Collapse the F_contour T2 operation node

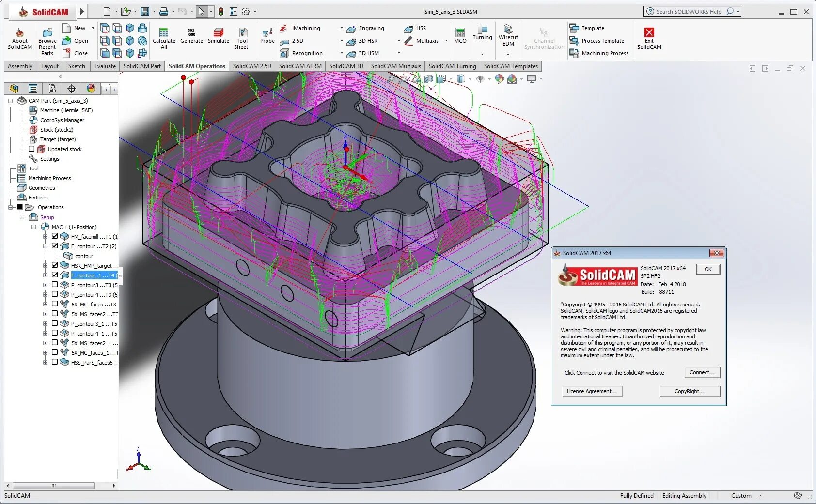[x=45, y=246]
